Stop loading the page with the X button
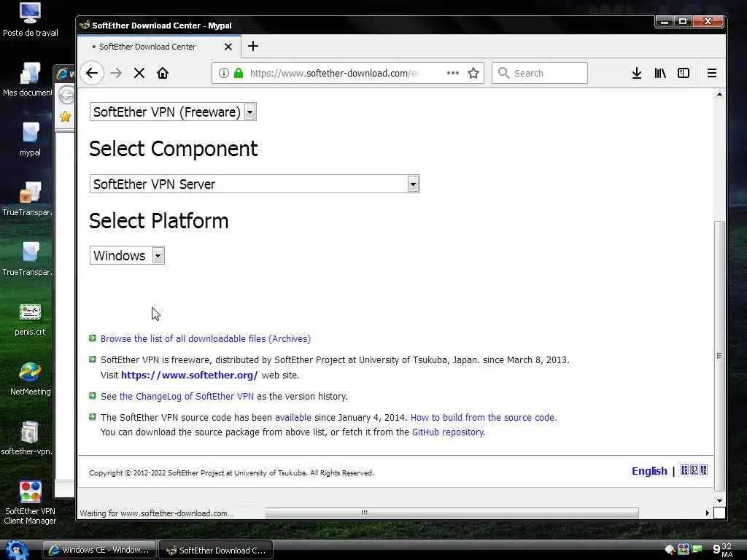 pos(139,73)
